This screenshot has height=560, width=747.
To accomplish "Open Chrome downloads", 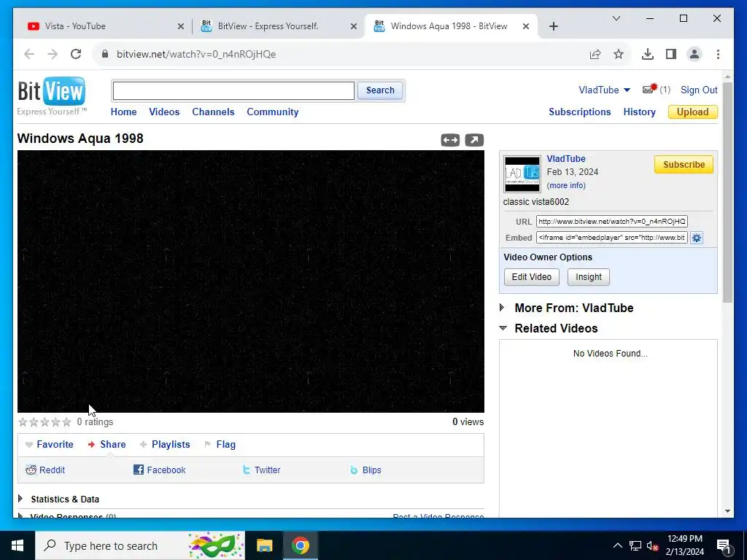I will 648,54.
